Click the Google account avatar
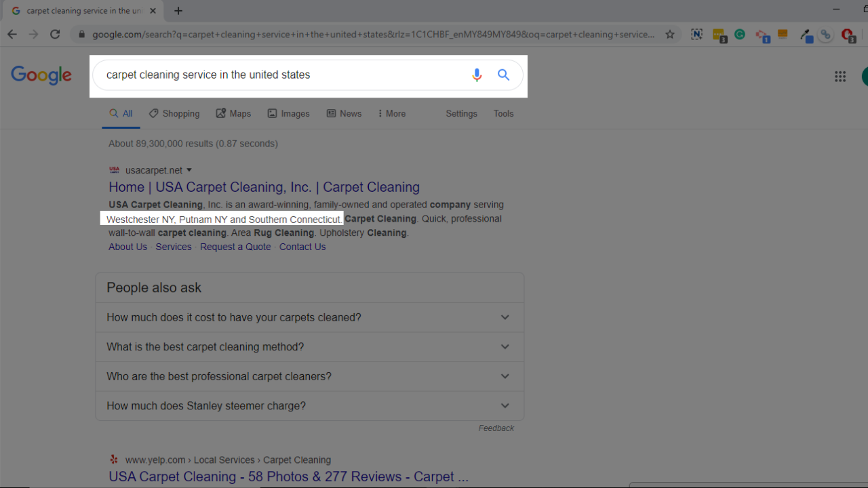 click(865, 77)
